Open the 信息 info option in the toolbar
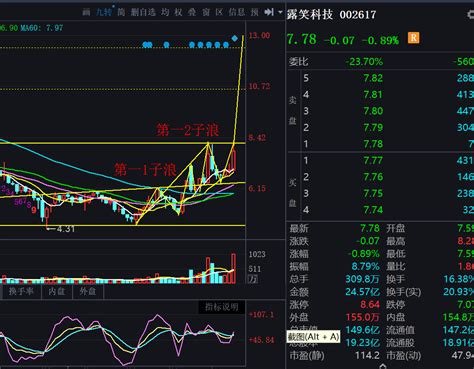 (237, 12)
